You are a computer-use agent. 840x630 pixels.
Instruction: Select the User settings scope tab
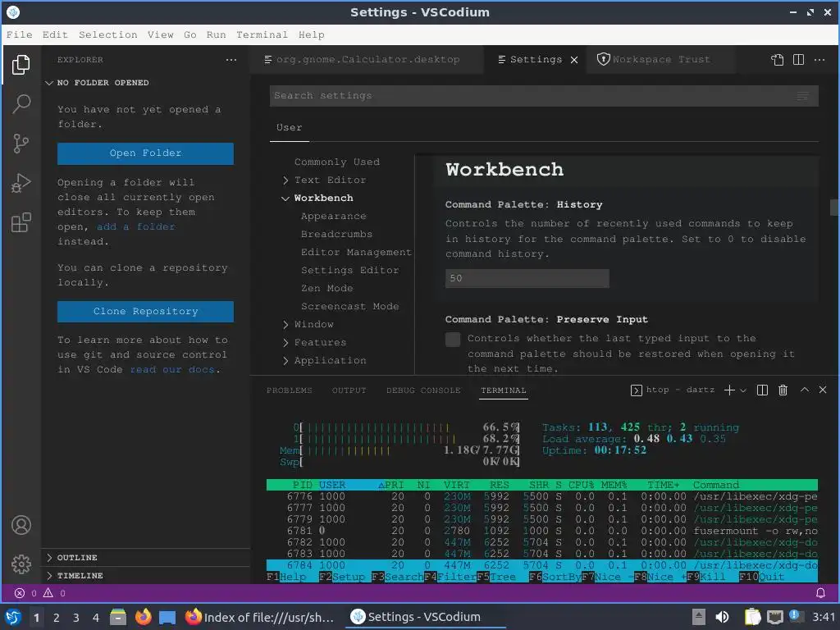point(290,128)
